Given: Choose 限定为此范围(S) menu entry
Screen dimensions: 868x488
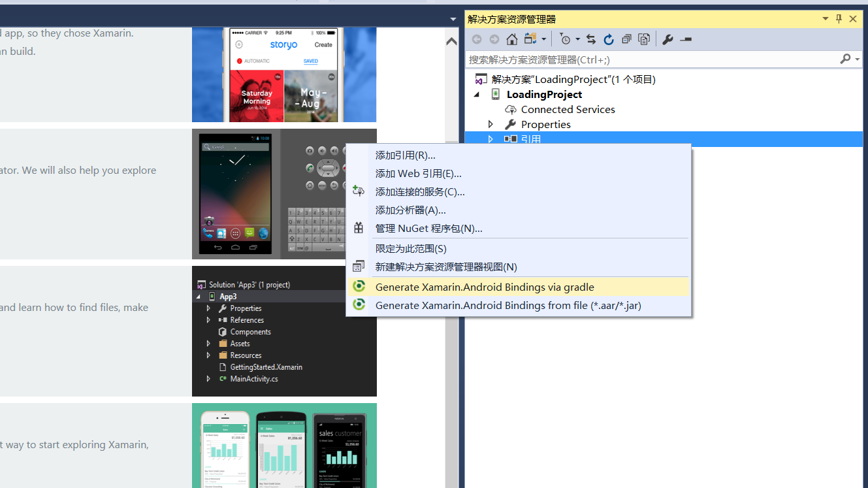Looking at the screenshot, I should tap(411, 249).
